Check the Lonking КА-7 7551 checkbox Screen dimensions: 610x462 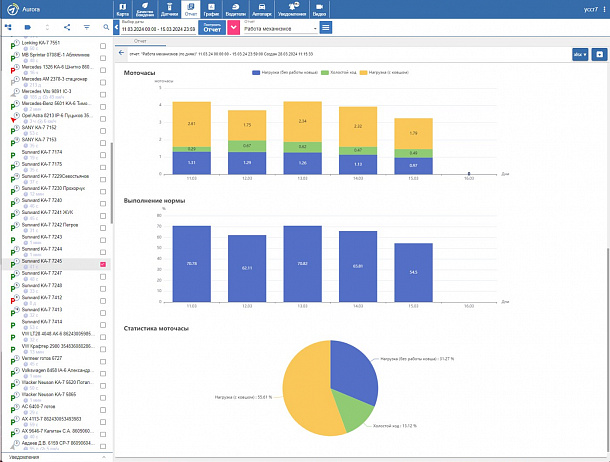[x=103, y=46]
